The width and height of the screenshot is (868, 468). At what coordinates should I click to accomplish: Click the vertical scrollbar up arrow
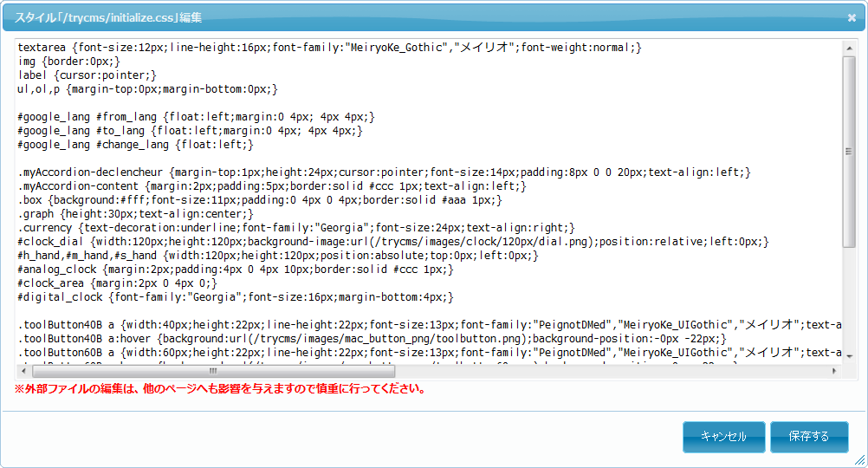pyautogui.click(x=849, y=48)
